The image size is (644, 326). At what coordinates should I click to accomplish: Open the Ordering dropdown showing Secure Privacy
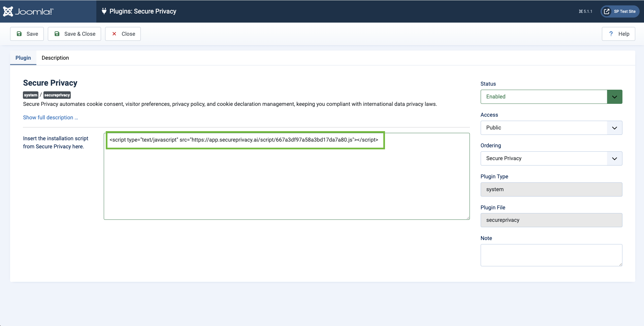551,158
